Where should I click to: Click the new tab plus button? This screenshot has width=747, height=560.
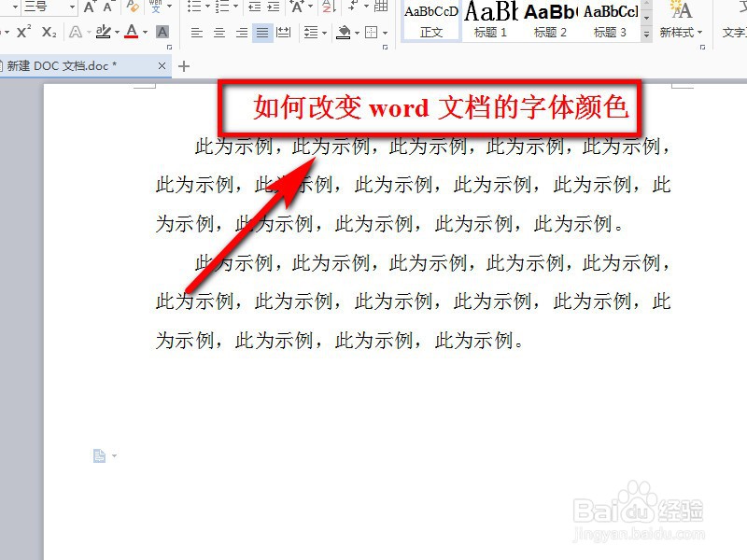pos(182,66)
